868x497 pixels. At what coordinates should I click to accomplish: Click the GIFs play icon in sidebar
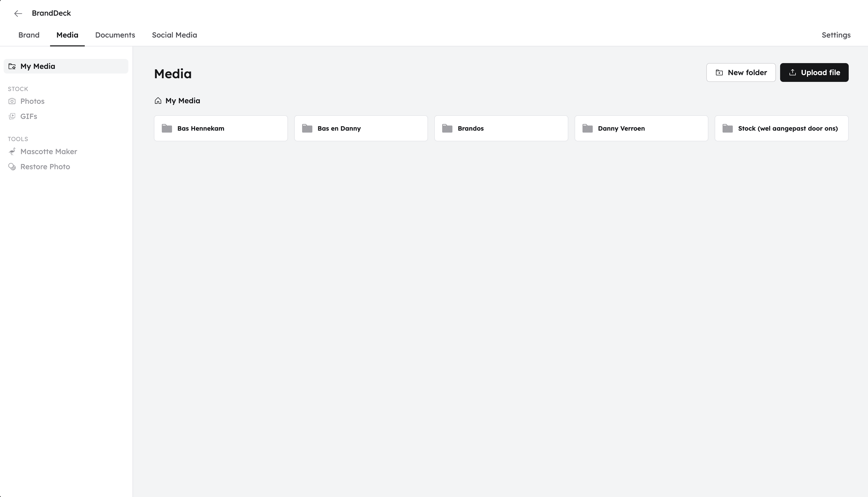point(12,116)
